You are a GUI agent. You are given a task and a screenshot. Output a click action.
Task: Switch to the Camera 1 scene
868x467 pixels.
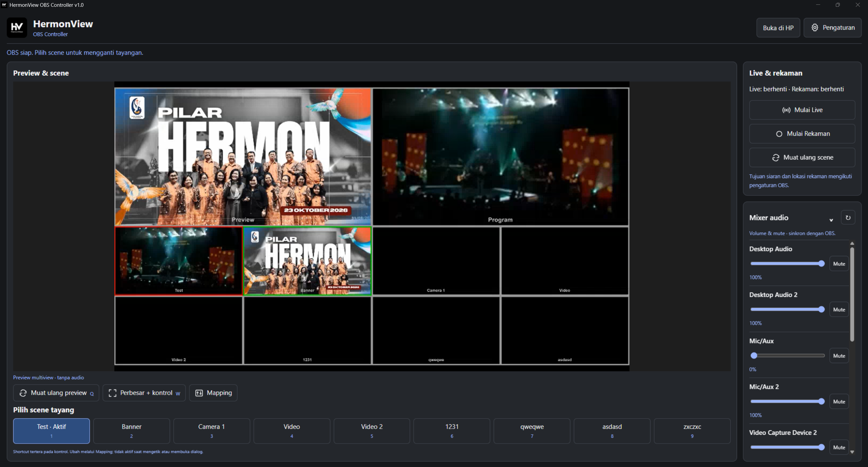212,431
